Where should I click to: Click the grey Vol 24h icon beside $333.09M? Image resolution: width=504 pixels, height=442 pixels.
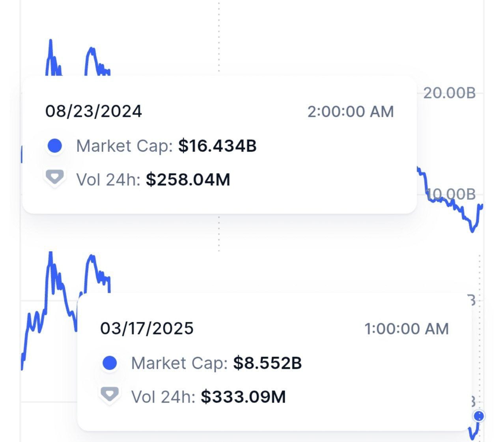110,395
